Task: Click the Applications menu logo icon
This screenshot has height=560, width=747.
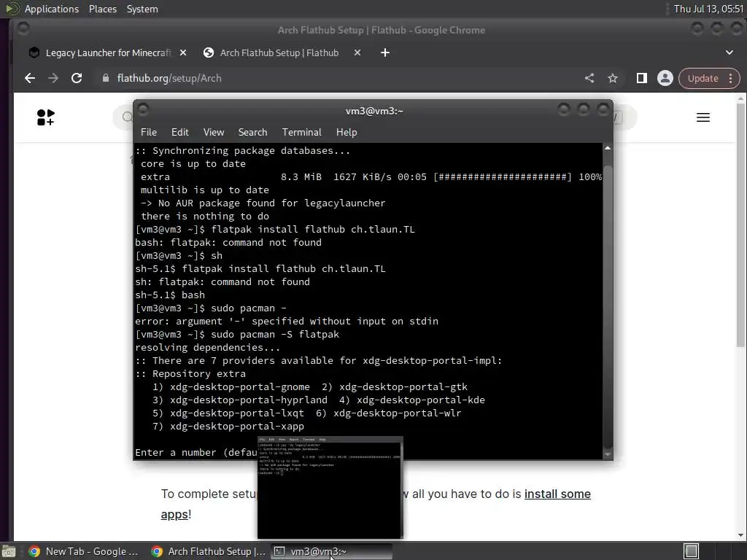Action: coord(12,9)
